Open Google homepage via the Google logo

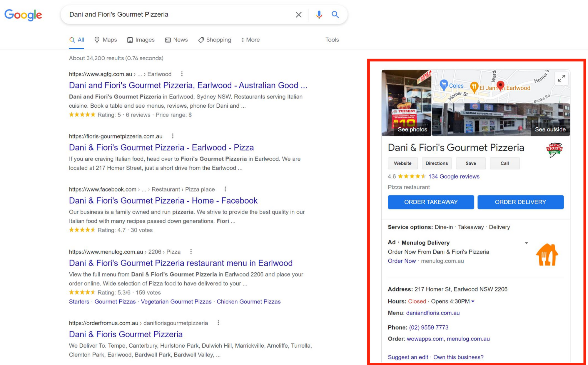[23, 15]
